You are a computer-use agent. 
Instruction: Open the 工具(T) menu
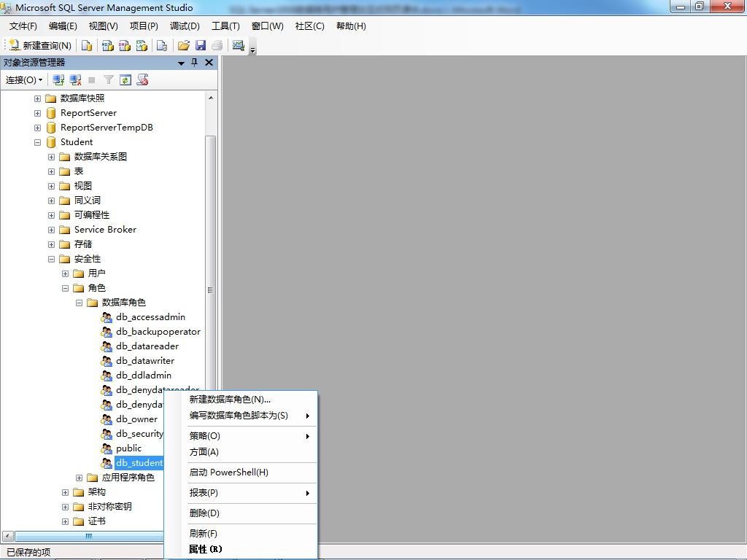pos(225,26)
